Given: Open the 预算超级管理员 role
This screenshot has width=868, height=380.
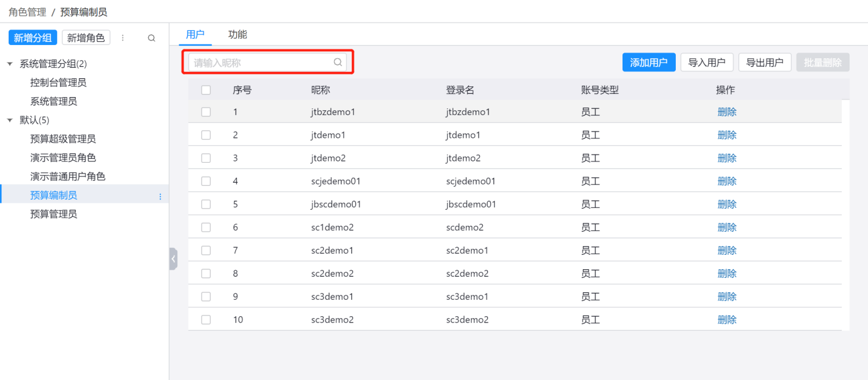Looking at the screenshot, I should point(63,139).
